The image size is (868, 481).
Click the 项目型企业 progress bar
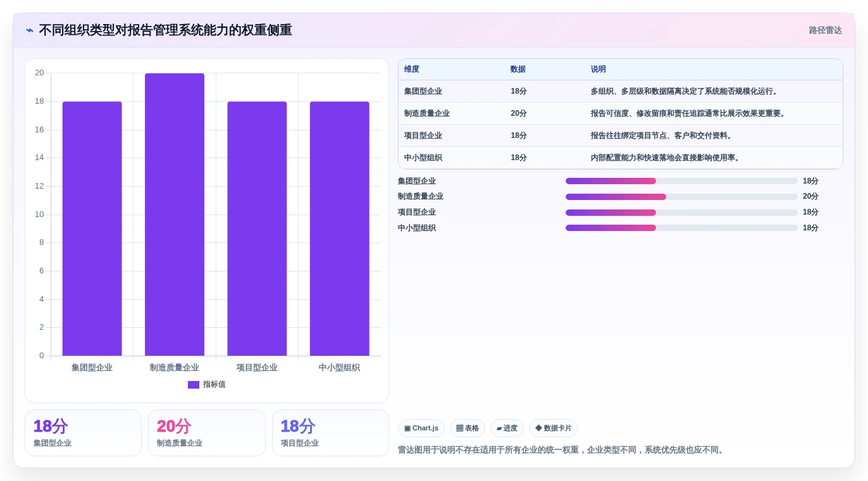(681, 213)
